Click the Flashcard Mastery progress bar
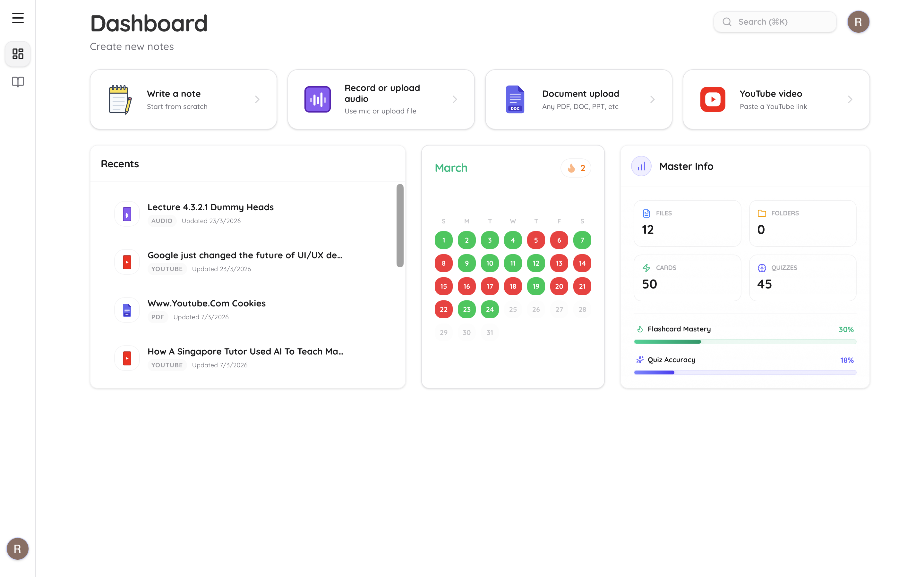The image size is (924, 577). click(x=745, y=341)
